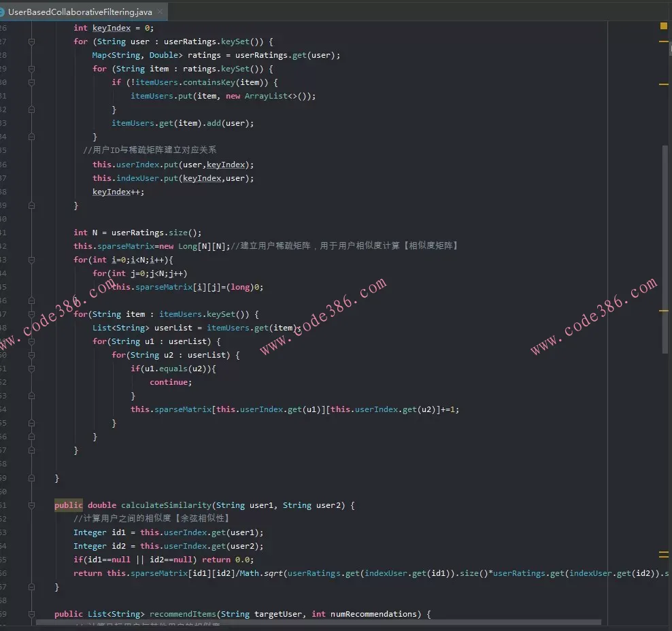Click the 'continue' keyword in the loop
Image resolution: width=672 pixels, height=631 pixels.
(171, 382)
